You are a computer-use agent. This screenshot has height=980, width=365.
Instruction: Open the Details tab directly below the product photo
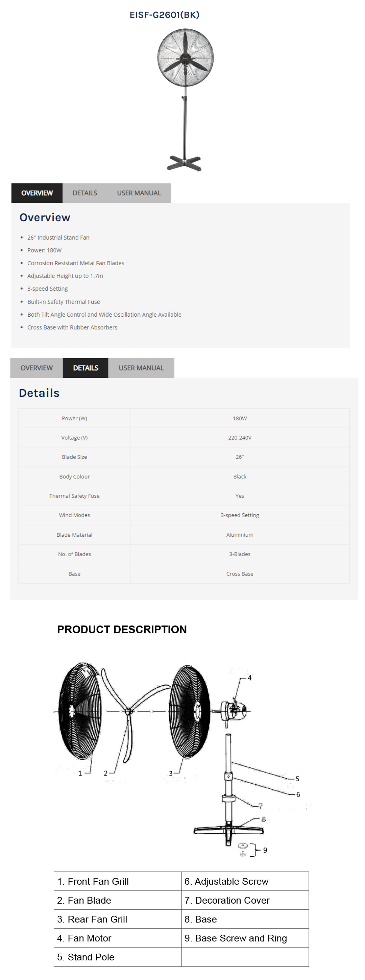pyautogui.click(x=85, y=193)
